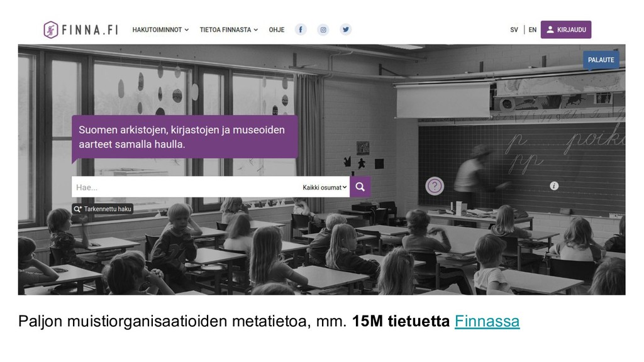Show image info via the i icon

[554, 186]
